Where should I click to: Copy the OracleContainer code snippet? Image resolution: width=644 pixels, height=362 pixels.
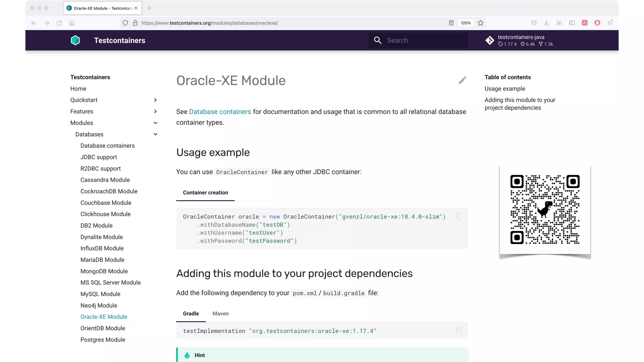click(459, 216)
